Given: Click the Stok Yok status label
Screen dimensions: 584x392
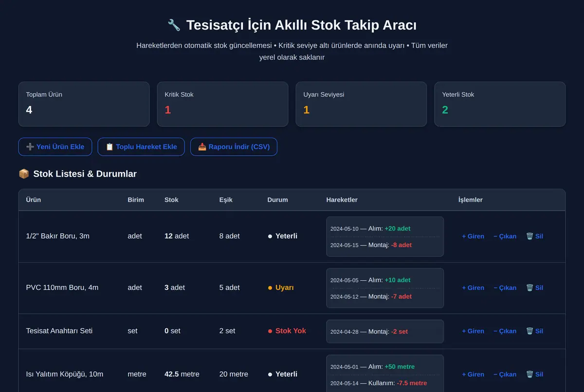Looking at the screenshot, I should (x=287, y=331).
